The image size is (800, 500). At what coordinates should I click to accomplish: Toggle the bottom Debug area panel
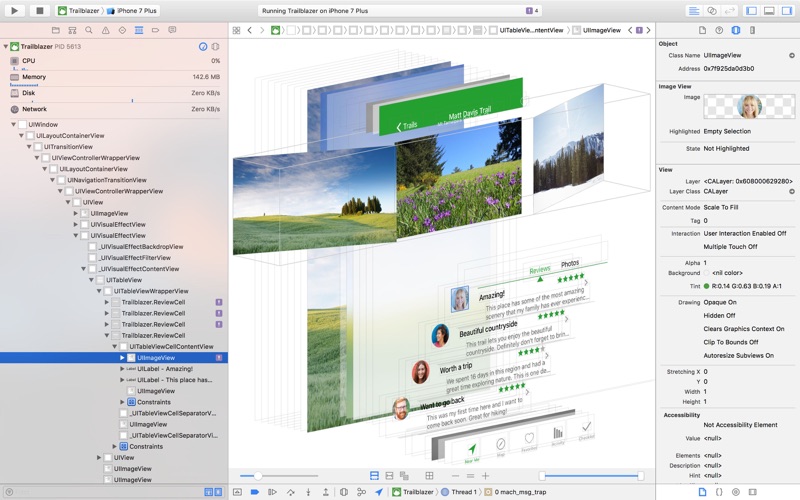(769, 10)
